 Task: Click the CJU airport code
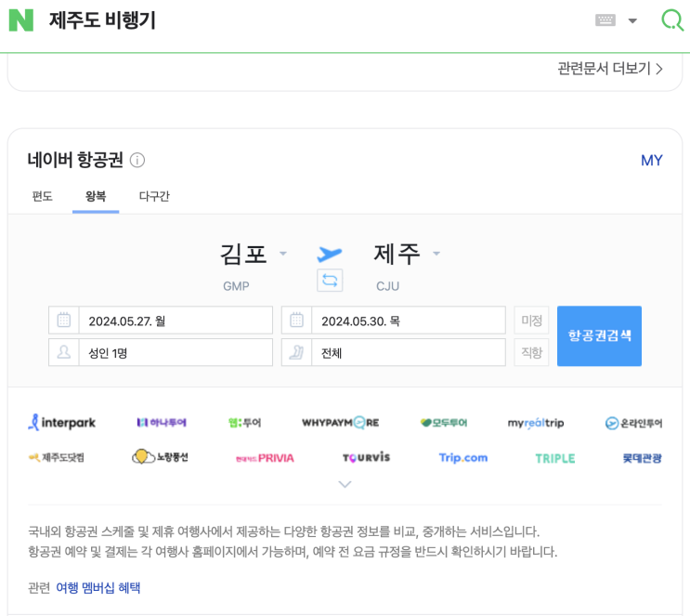pyautogui.click(x=387, y=286)
